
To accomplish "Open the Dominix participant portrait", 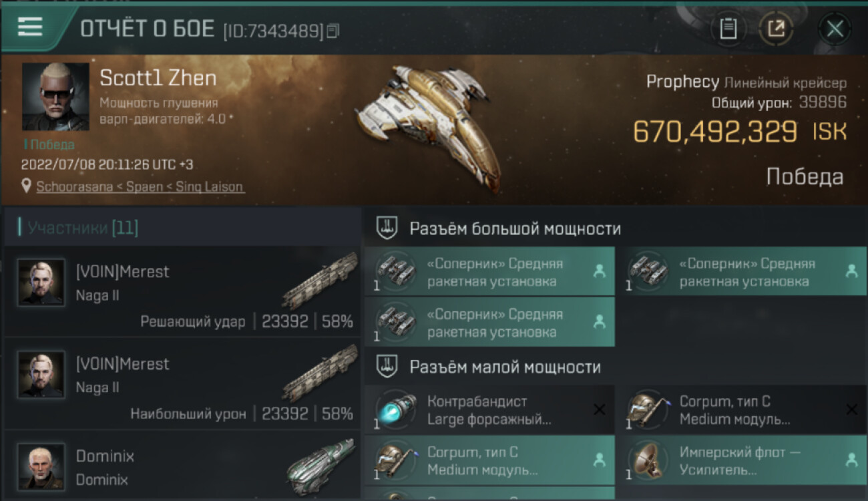I will (41, 466).
